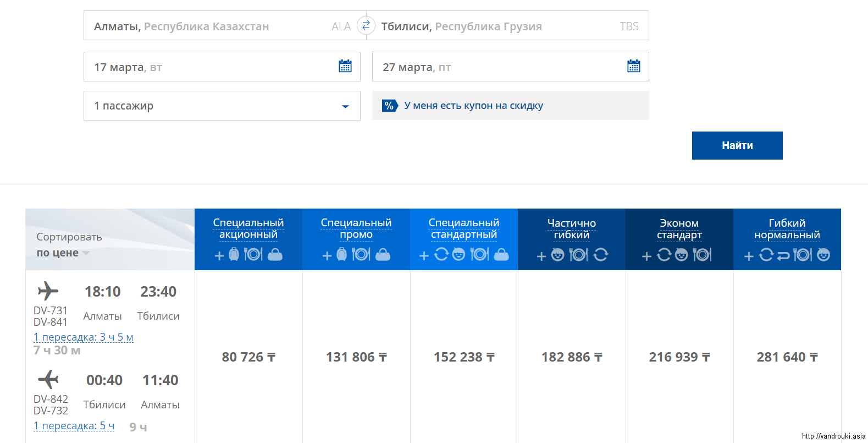Click meal icon under Специальный акционный
The height and width of the screenshot is (443, 868).
click(x=253, y=254)
